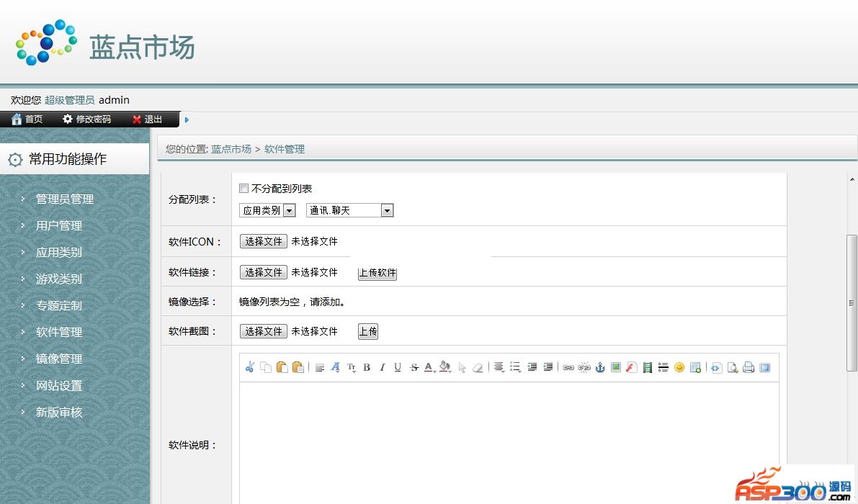Screen dimensions: 858x504
Task: Click the insert anchor icon
Action: [600, 367]
